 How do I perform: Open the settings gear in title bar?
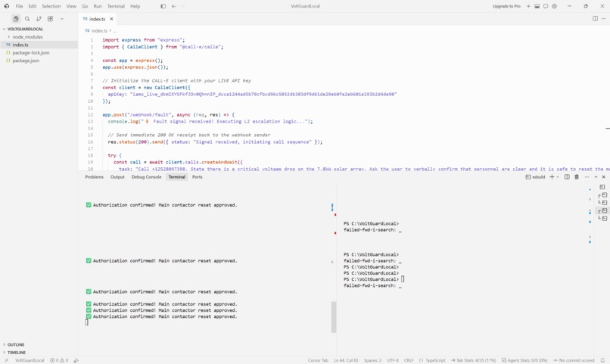554,6
